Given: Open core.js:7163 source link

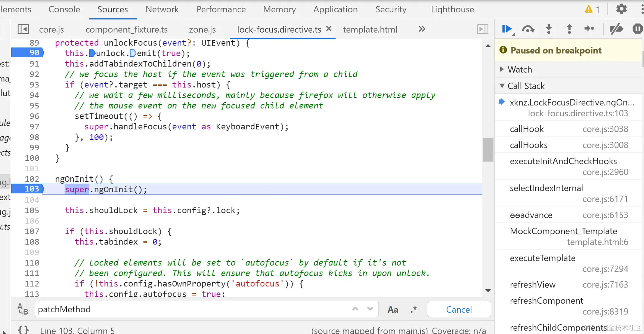Looking at the screenshot, I should [x=606, y=285].
